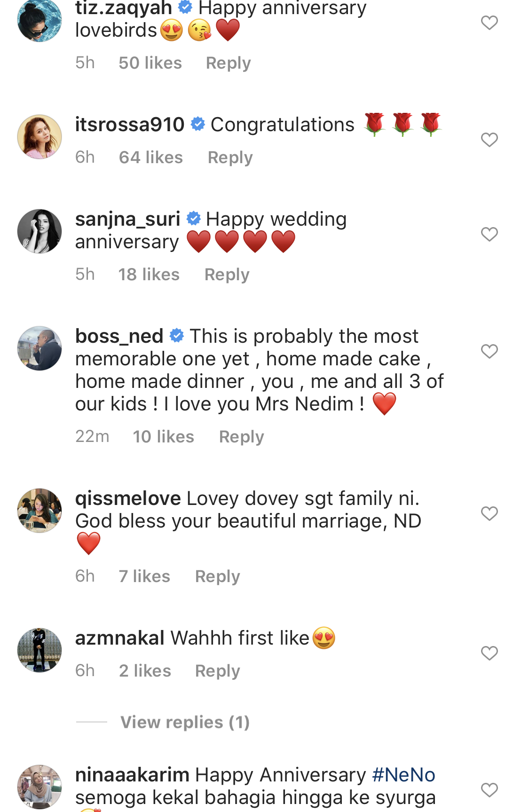Tap sanjna_suri username
Screen dimensions: 529x812
pos(127,219)
